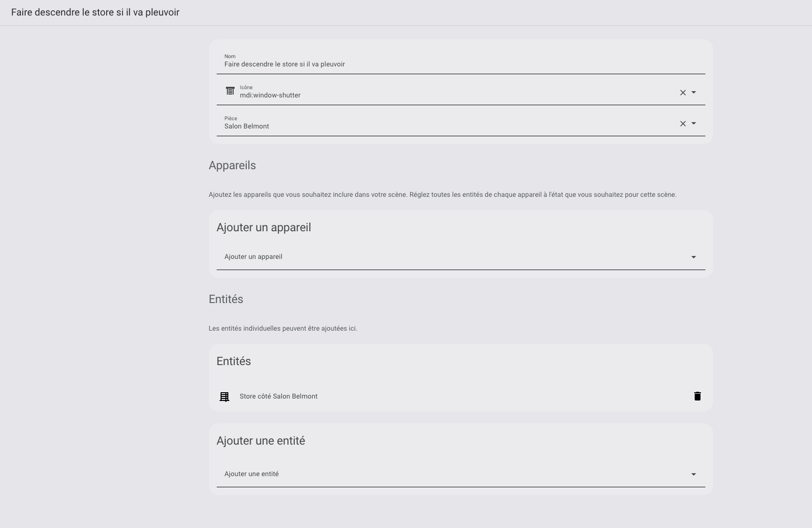Edit the Nom text field
The image size is (812, 528).
click(x=461, y=61)
